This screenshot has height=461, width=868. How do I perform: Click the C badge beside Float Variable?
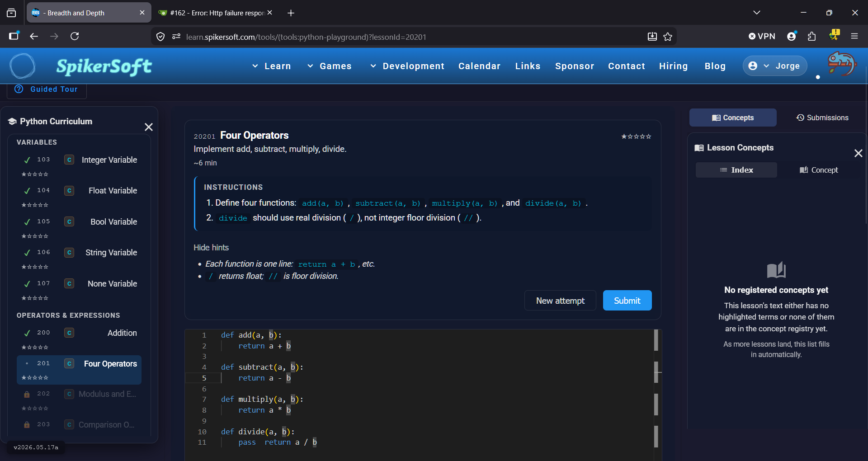coord(69,191)
